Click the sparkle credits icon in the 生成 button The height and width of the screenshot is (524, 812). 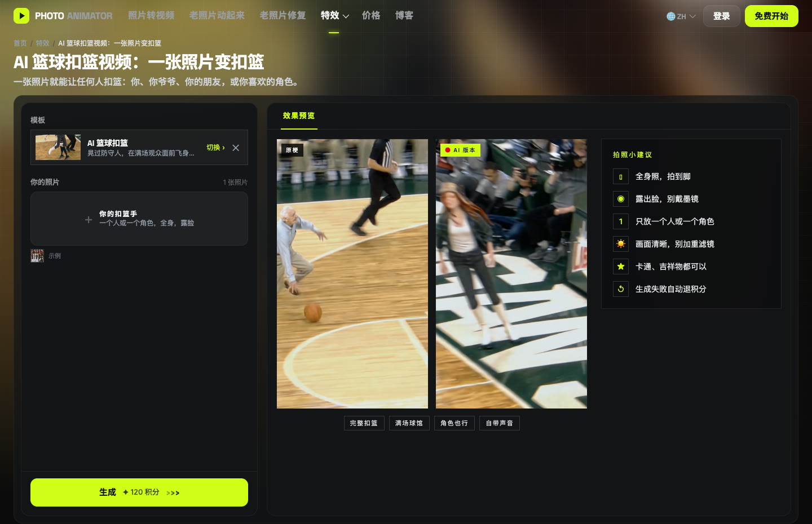pos(126,492)
